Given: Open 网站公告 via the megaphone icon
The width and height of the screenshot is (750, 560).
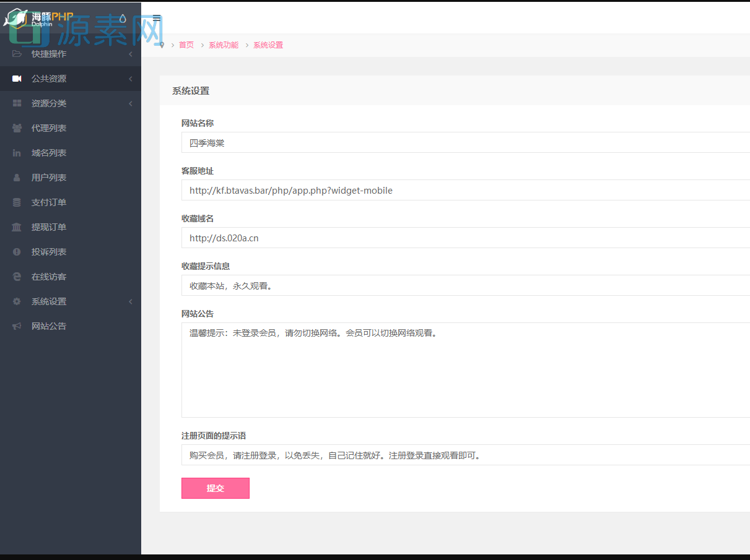Looking at the screenshot, I should coord(17,326).
